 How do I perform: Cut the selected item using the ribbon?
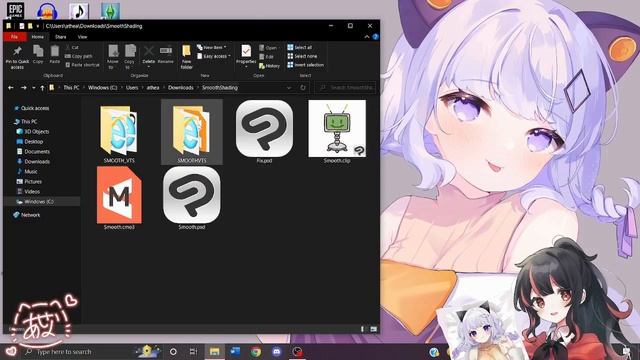point(72,48)
